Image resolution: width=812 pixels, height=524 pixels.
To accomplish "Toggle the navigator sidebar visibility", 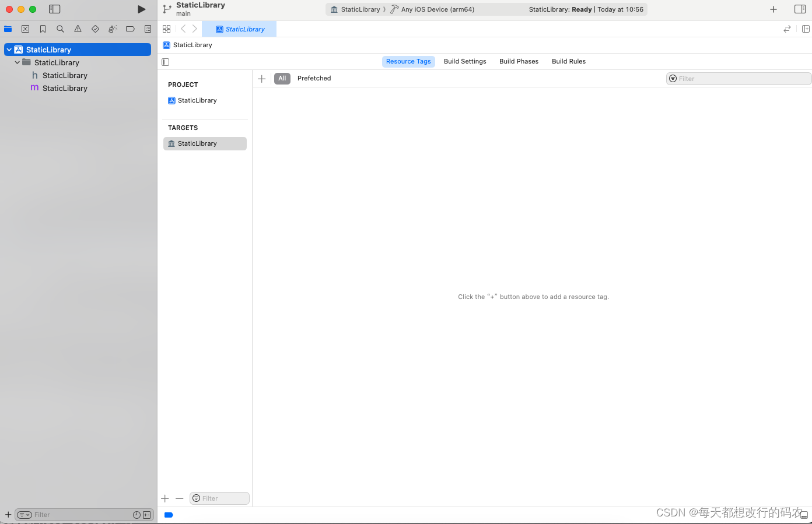I will point(55,9).
